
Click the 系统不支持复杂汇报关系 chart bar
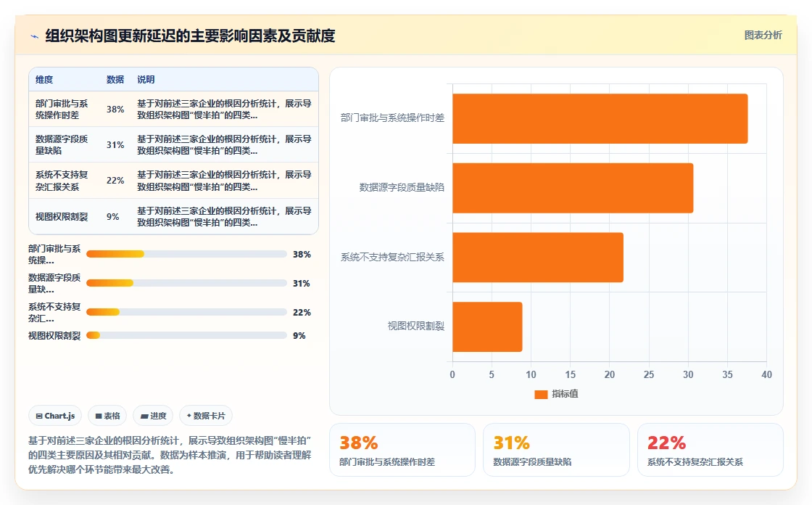coord(537,257)
